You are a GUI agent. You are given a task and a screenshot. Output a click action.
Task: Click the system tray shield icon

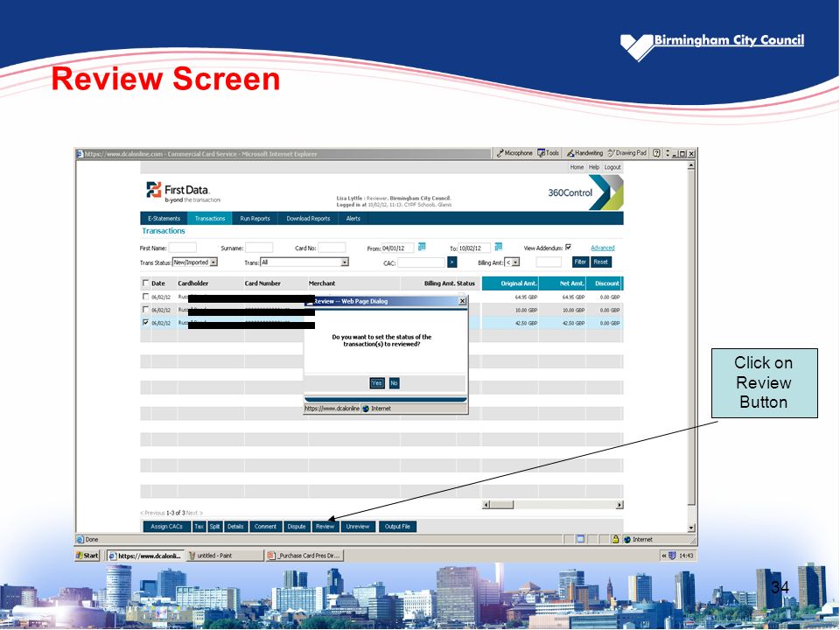[x=672, y=556]
